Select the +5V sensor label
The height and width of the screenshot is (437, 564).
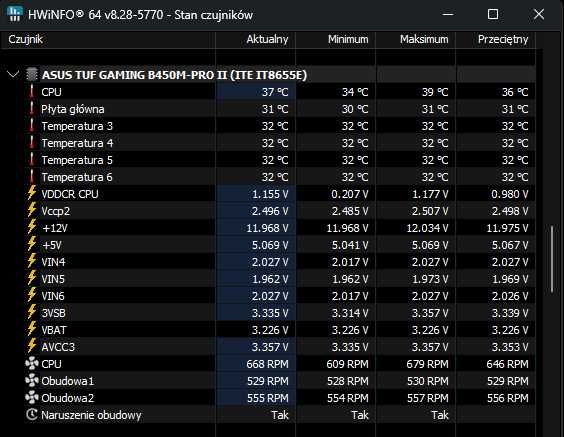tap(52, 245)
